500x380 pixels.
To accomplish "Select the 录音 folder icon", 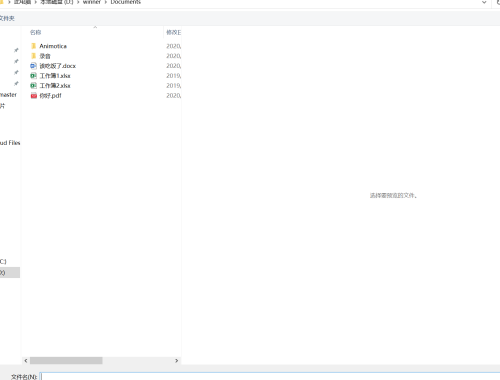I will 33,56.
